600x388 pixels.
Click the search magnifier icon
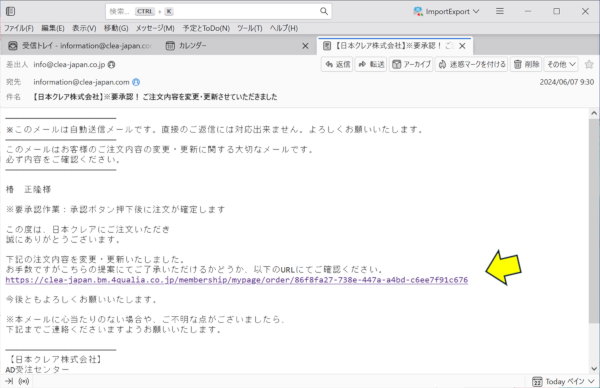point(324,11)
